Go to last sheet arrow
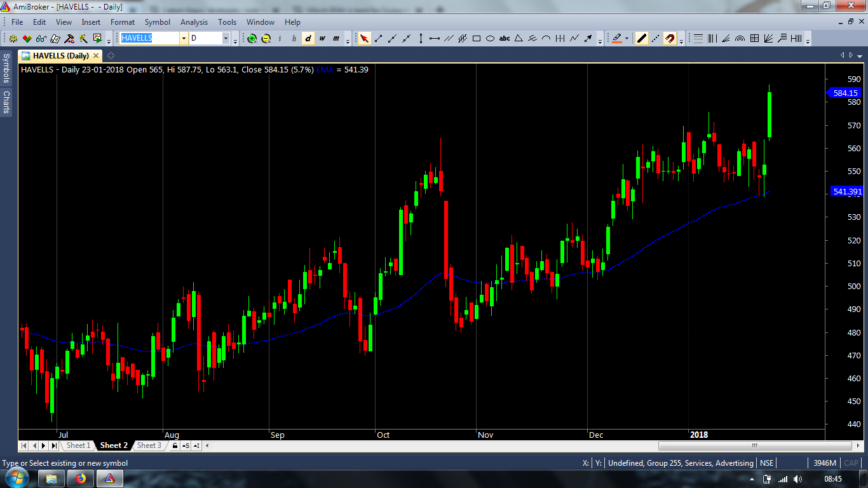Image resolution: width=868 pixels, height=488 pixels. tap(54, 445)
